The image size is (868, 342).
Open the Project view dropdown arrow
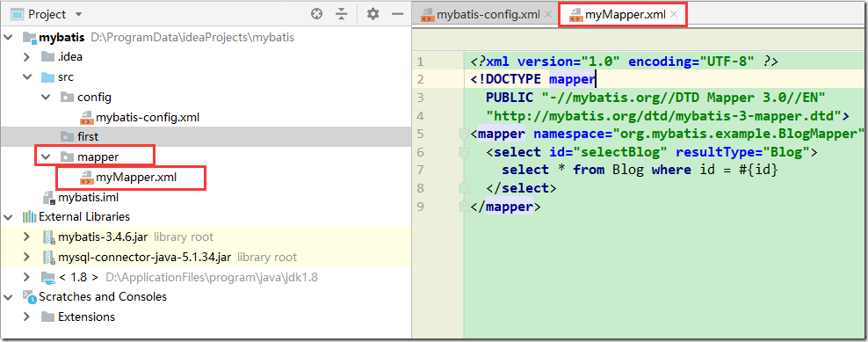pos(78,14)
